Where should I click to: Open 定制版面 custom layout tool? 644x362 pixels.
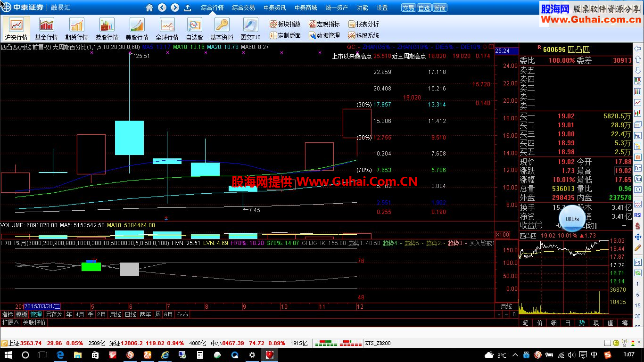285,35
